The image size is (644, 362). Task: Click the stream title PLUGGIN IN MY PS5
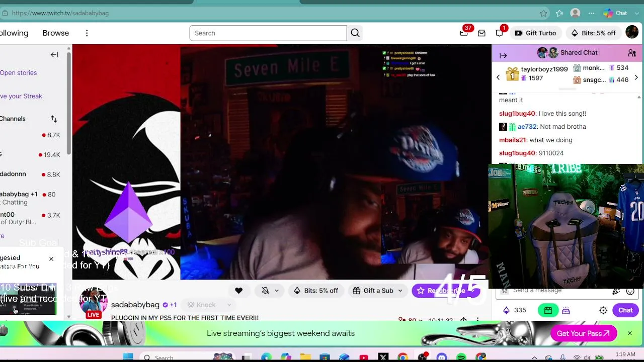185,318
